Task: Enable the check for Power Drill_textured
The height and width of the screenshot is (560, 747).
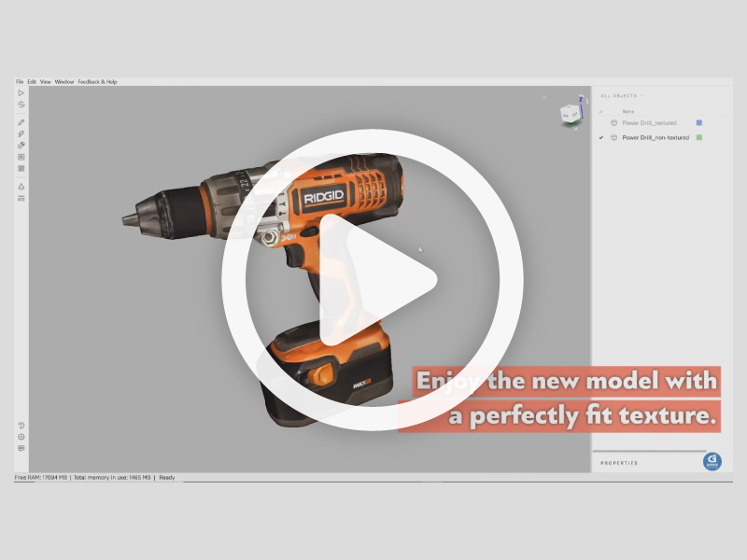Action: pos(601,122)
